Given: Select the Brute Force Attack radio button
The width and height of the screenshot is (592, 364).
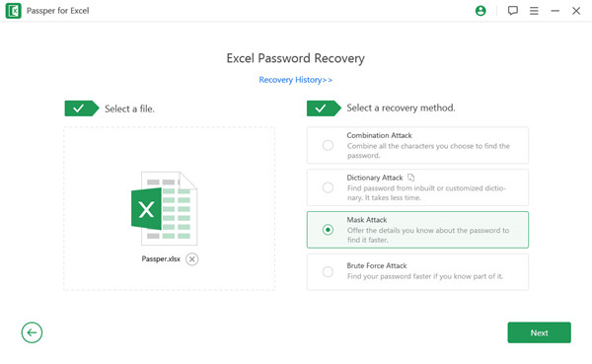Looking at the screenshot, I should tap(328, 271).
